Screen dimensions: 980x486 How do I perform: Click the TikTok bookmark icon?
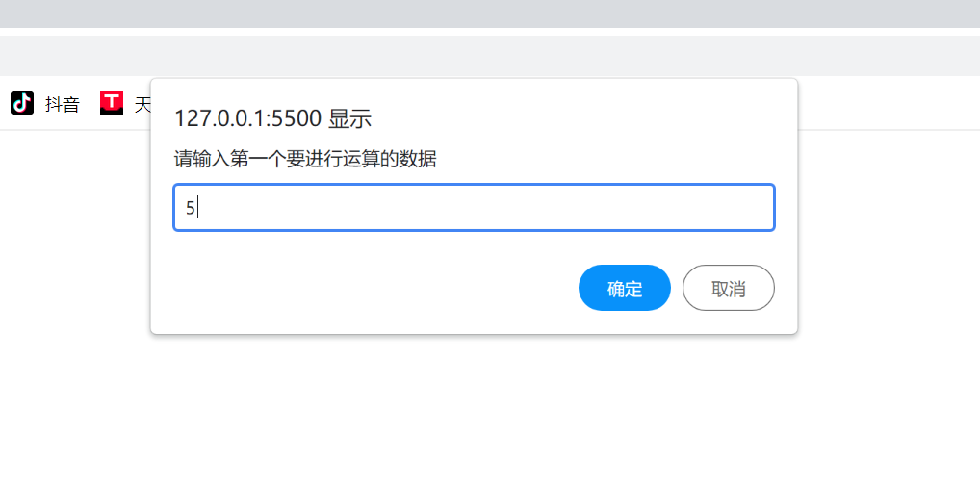[22, 103]
